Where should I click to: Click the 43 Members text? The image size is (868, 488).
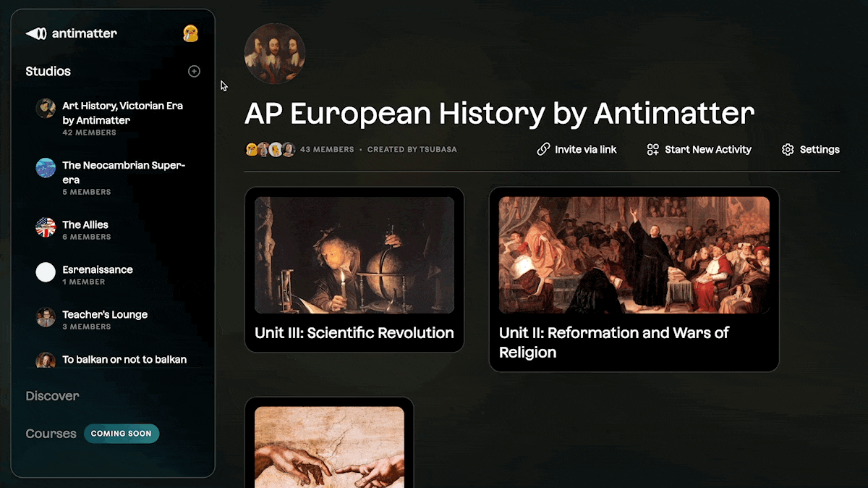pos(327,150)
